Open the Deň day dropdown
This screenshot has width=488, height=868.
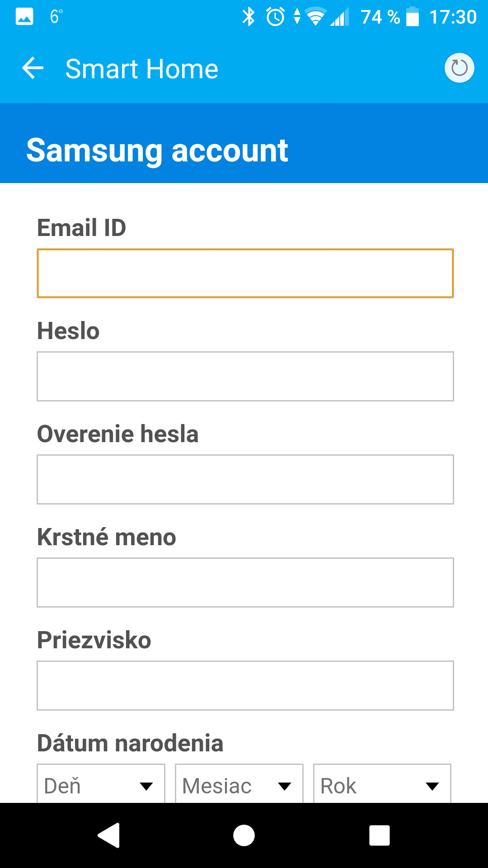101,783
